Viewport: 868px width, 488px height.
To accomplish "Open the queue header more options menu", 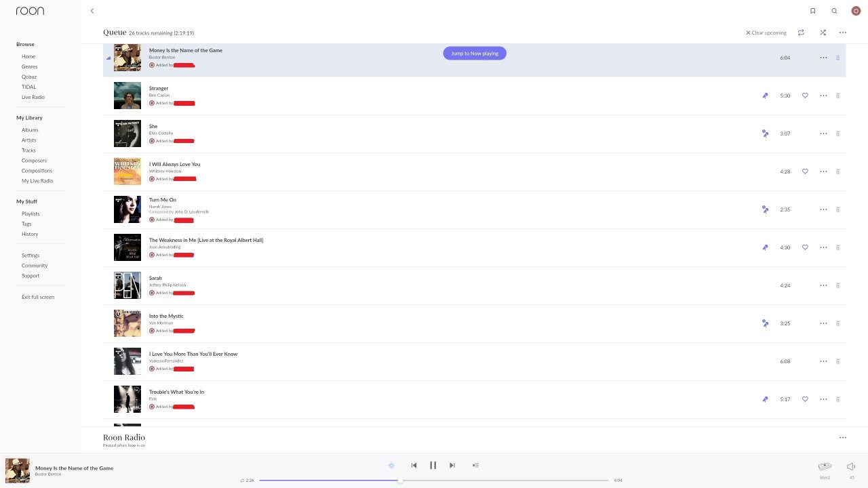I will 843,33.
